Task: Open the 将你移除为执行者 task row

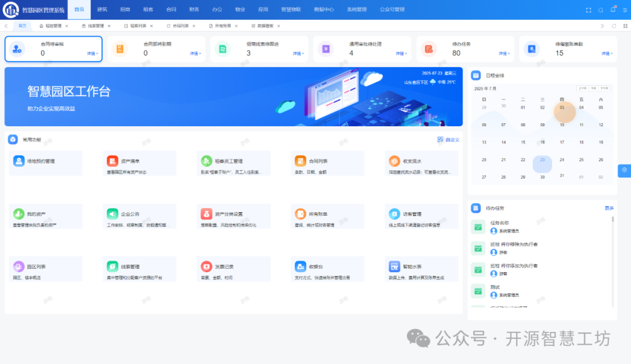Action: (x=541, y=248)
